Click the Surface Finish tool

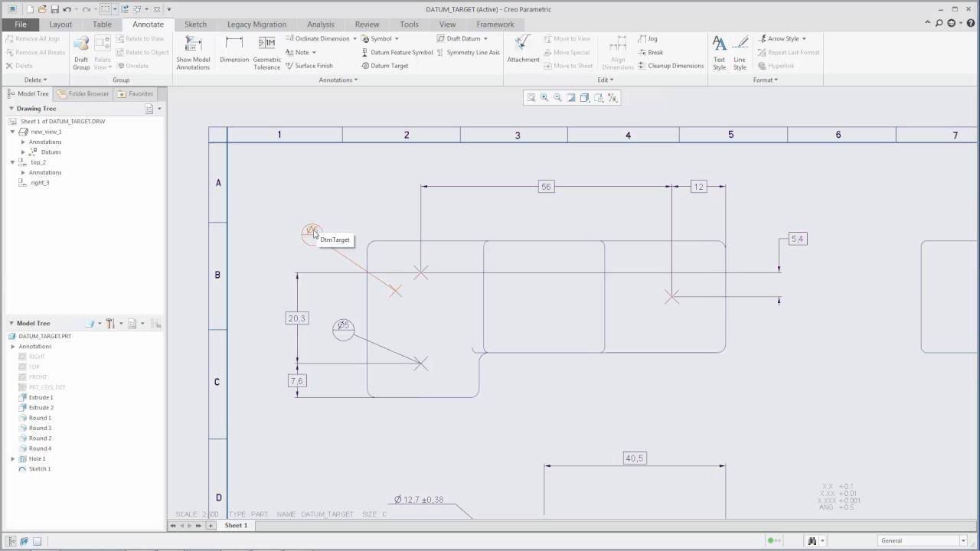(309, 66)
